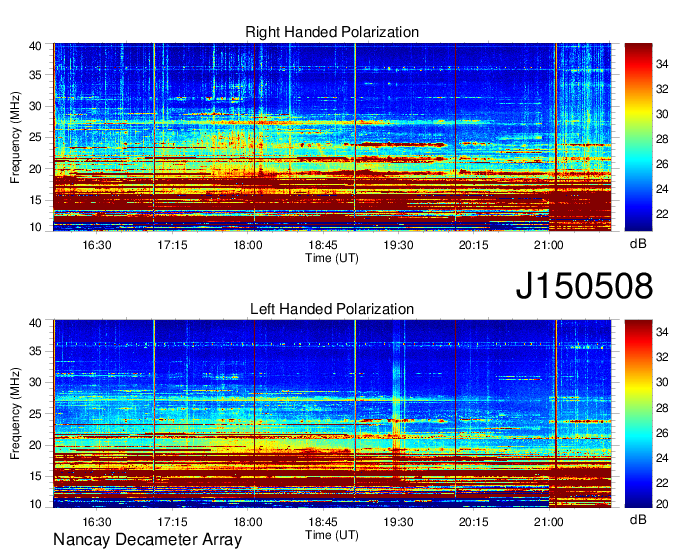Click 30 dB tick on Right Handed colorbar
The image size is (680, 552).
(662, 114)
